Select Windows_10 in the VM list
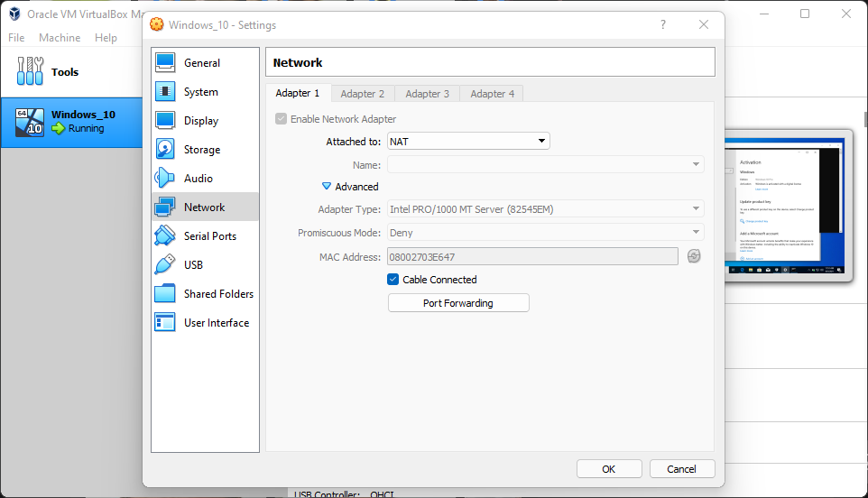Image resolution: width=868 pixels, height=498 pixels. coord(72,122)
